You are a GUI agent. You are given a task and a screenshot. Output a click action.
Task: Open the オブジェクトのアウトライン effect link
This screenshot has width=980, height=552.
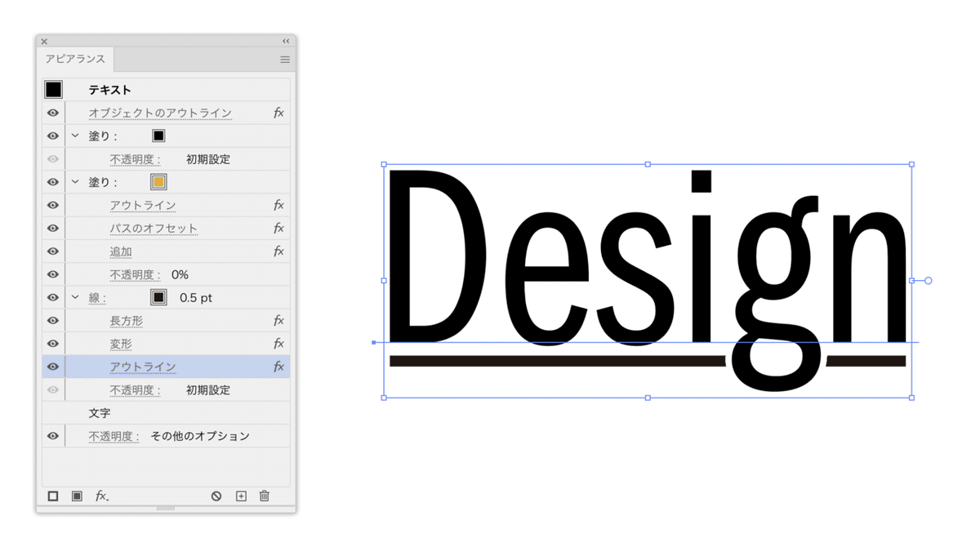pos(160,113)
